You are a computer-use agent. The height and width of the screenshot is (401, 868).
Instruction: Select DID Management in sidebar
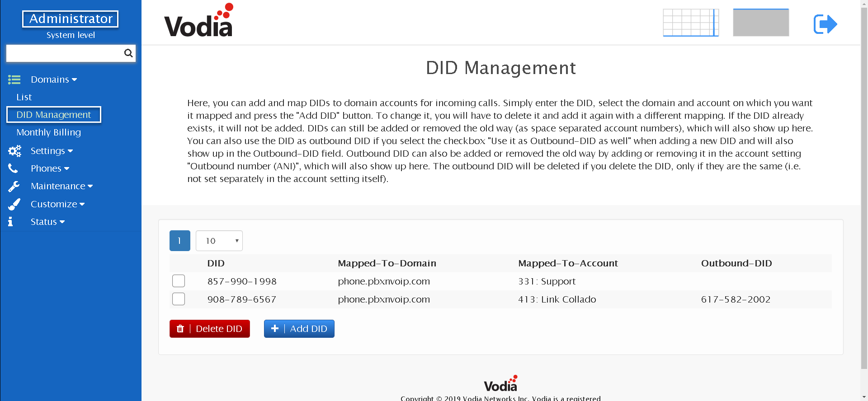pos(54,115)
